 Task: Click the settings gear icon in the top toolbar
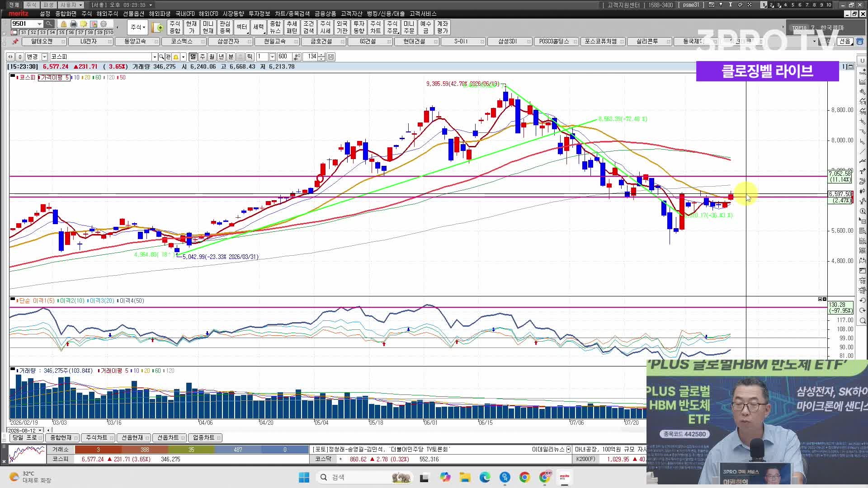tap(104, 24)
